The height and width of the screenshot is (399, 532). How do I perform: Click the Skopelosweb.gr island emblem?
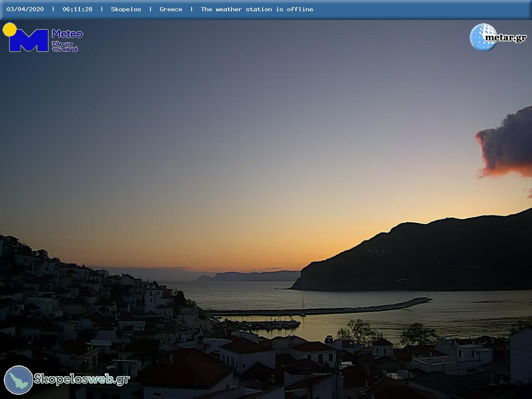coord(19,380)
